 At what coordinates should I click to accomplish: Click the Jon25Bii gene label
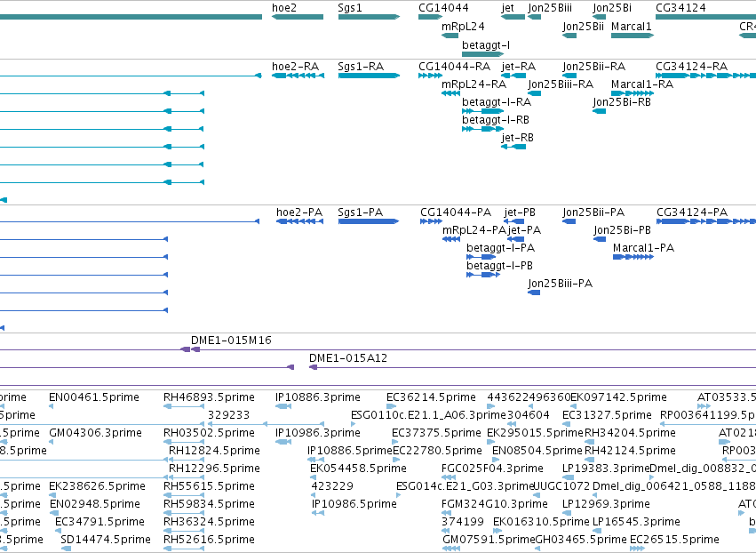(583, 27)
